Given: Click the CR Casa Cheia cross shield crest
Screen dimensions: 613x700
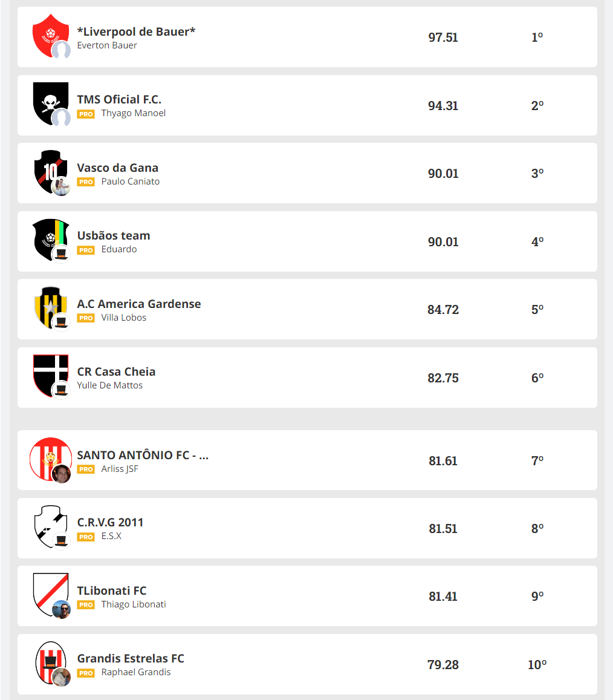Looking at the screenshot, I should [x=47, y=372].
